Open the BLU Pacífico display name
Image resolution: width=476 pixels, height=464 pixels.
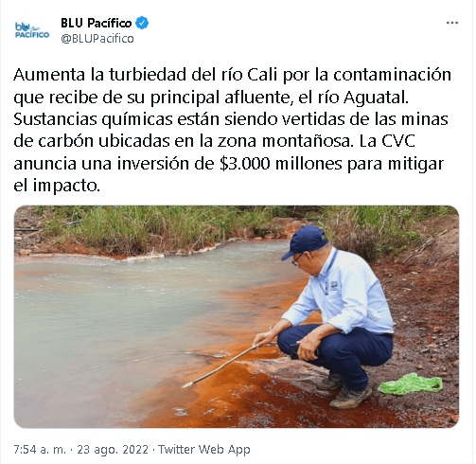point(97,23)
